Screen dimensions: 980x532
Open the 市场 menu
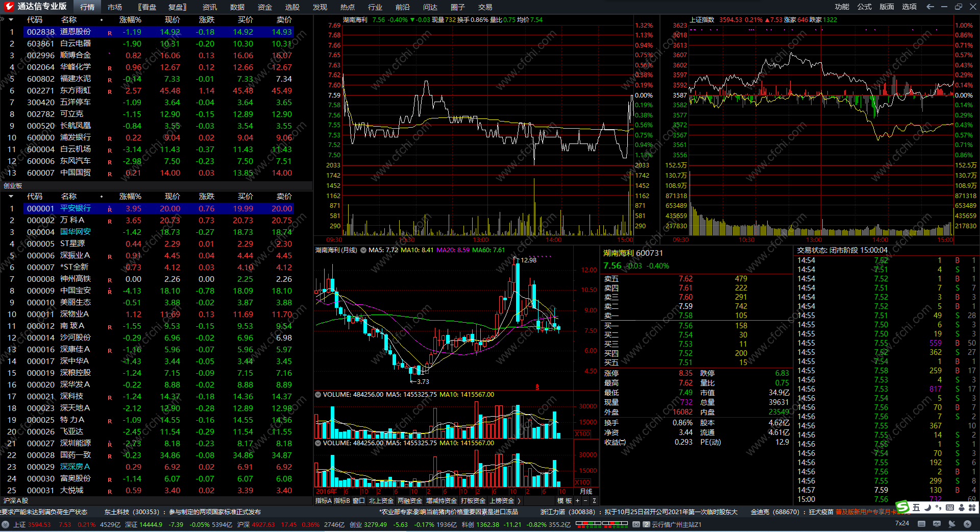point(115,7)
